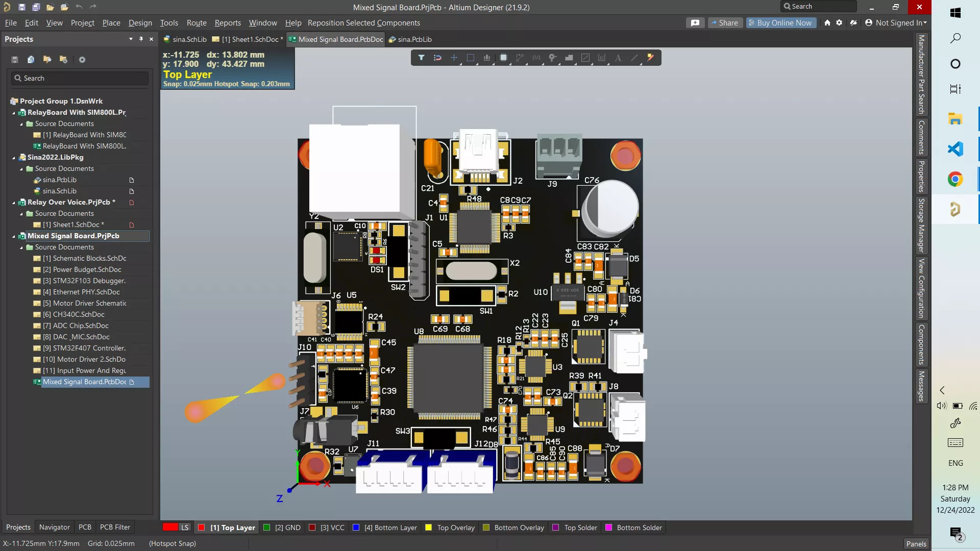Toggle the LS layer set button
This screenshot has height=551, width=980.
pos(185,528)
